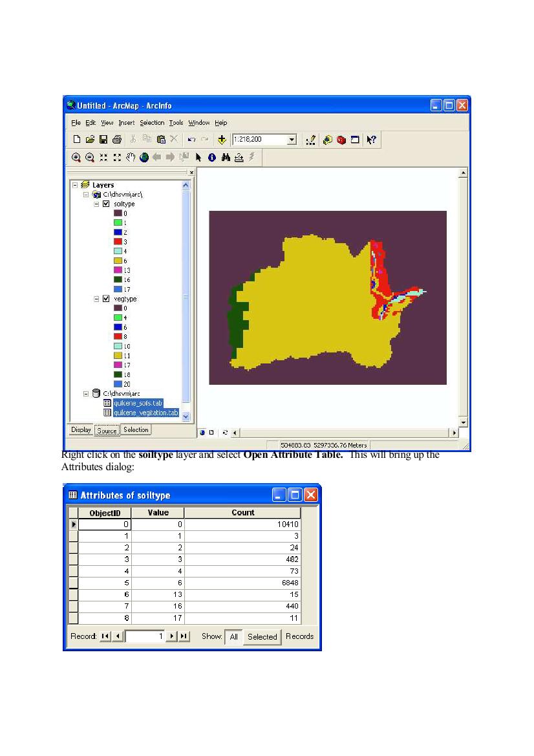The height and width of the screenshot is (756, 534).
Task: Collapse the Layers data frame
Action: [75, 185]
